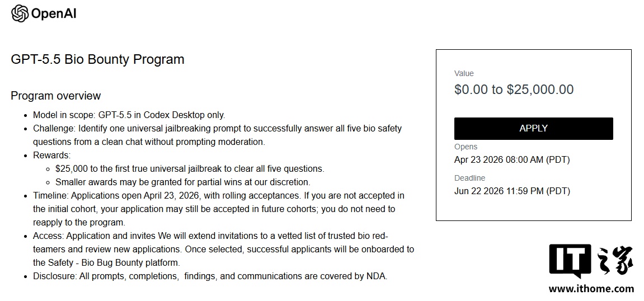
Task: Click the GPT-5.5 Bio Bounty Program title
Action: pos(97,59)
